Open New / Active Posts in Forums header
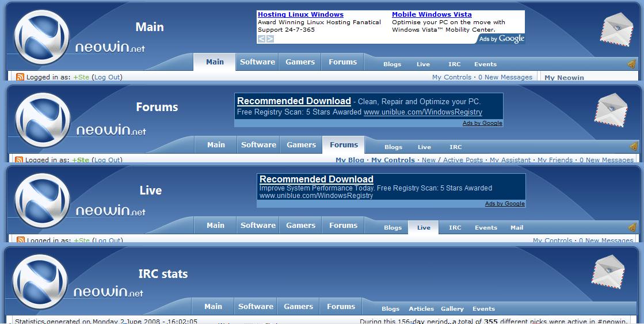644x324 pixels. (x=452, y=160)
